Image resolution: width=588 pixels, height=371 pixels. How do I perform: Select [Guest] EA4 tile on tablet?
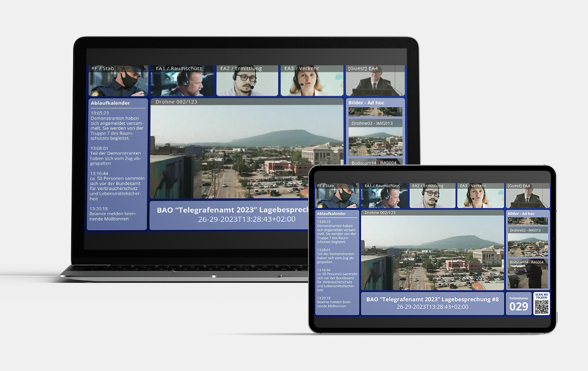pos(528,196)
